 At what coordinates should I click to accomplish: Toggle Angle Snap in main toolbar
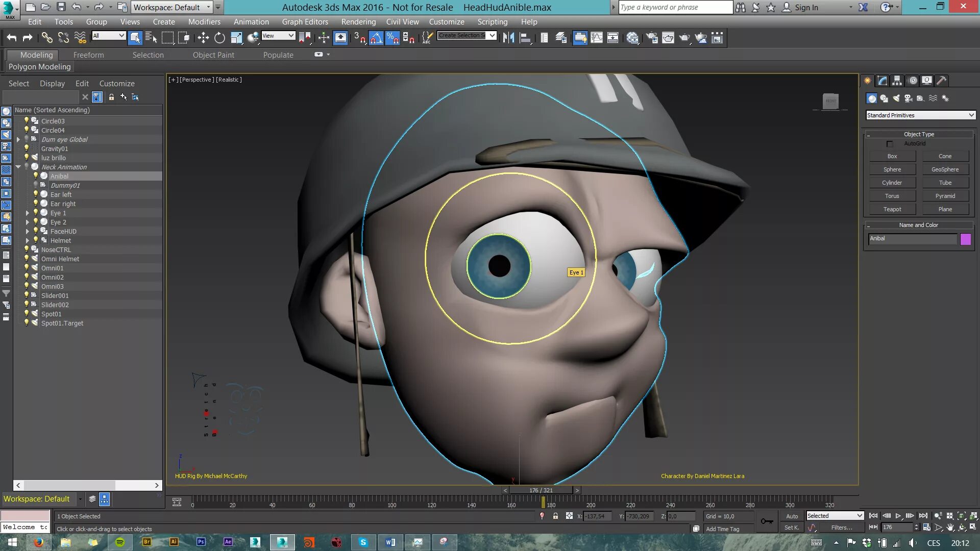pyautogui.click(x=376, y=38)
